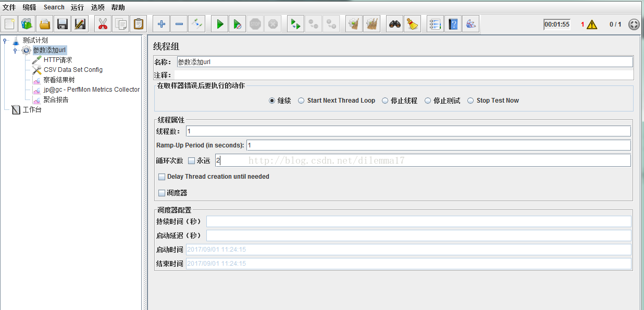
Task: Select the 工作台 tree item
Action: click(x=31, y=109)
